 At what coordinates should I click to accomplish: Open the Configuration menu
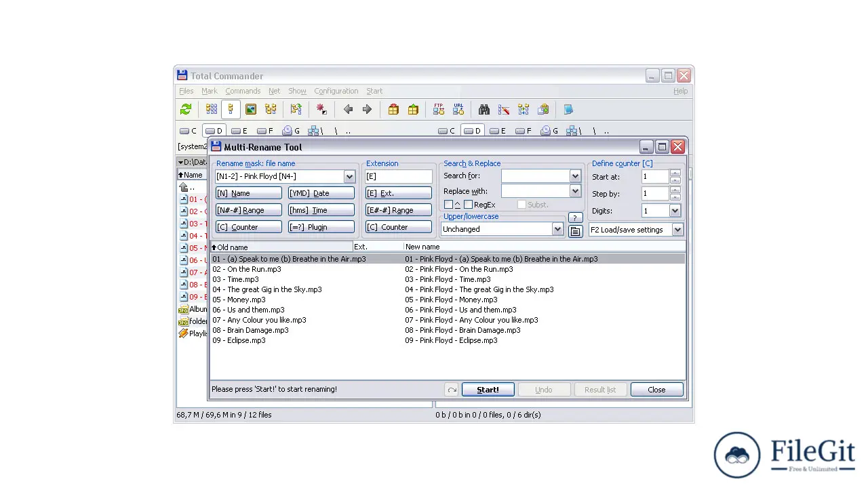coord(336,91)
